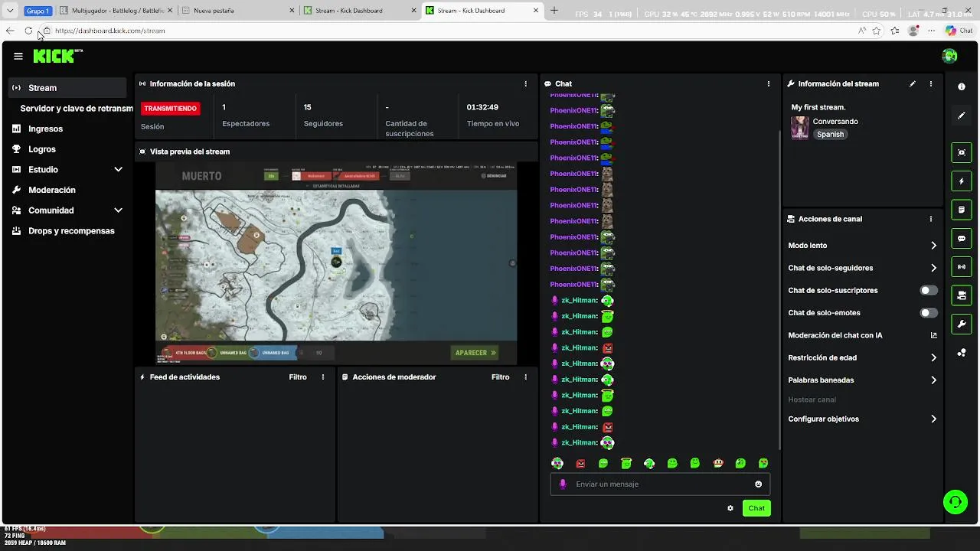The image size is (980, 551).
Task: Toggle the broadcast signal icon in the right rail
Action: pyautogui.click(x=962, y=266)
